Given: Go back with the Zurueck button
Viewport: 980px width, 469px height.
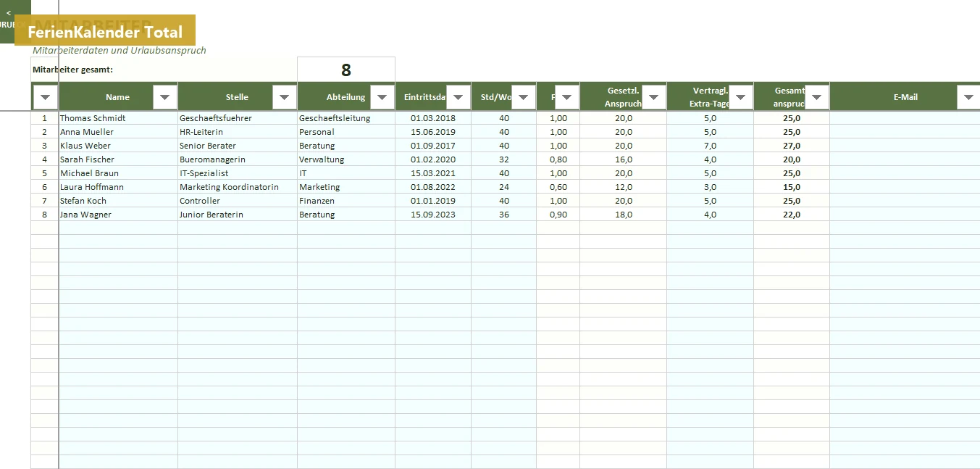Looking at the screenshot, I should pos(10,20).
